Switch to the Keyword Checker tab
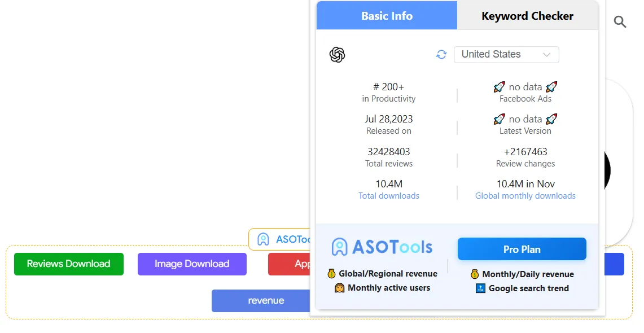Screen dimensions: 644x333 [x=527, y=15]
